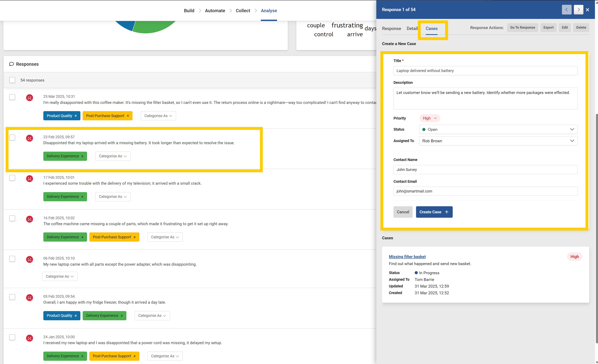The height and width of the screenshot is (364, 598).
Task: Switch to the Response tab
Action: pos(391,28)
